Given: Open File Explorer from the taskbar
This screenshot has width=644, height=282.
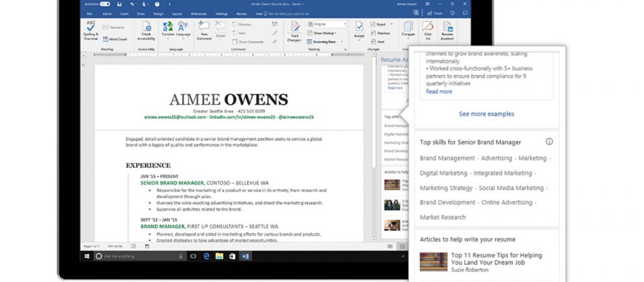Looking at the screenshot, I should pos(219,256).
